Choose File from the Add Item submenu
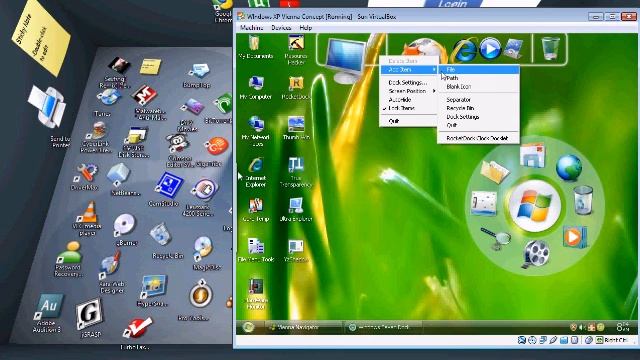The width and height of the screenshot is (640, 360). [478, 70]
